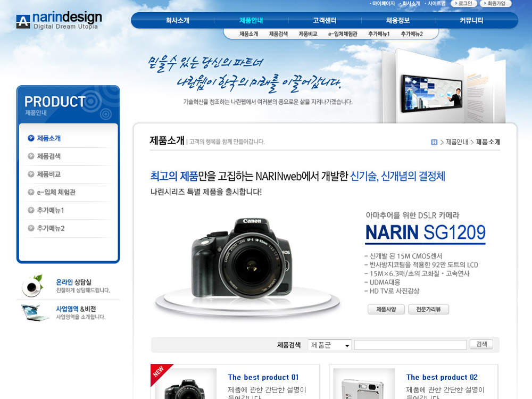
Task: Open the 제품군 category dropdown
Action: tap(330, 345)
